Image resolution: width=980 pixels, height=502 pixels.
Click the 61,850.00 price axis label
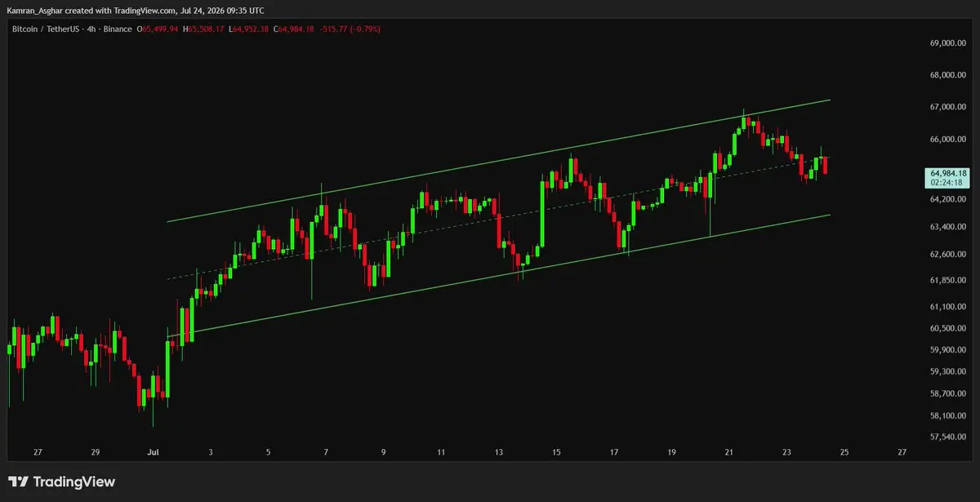[x=949, y=281]
